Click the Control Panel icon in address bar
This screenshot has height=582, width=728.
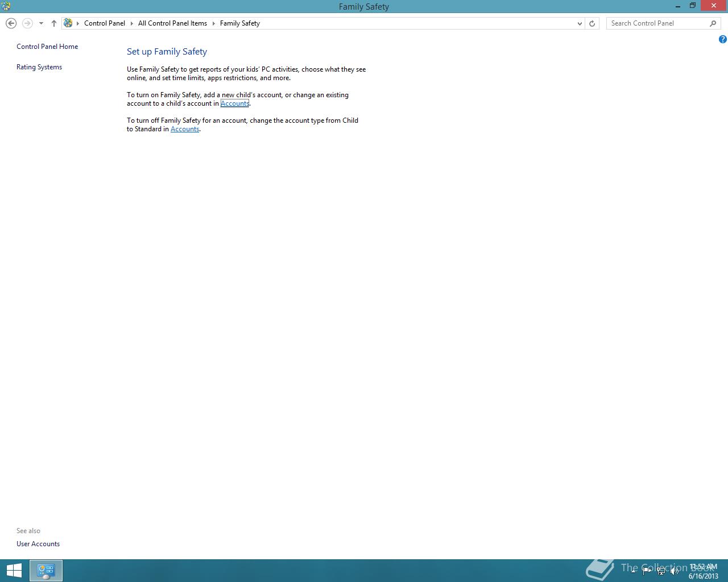[68, 23]
